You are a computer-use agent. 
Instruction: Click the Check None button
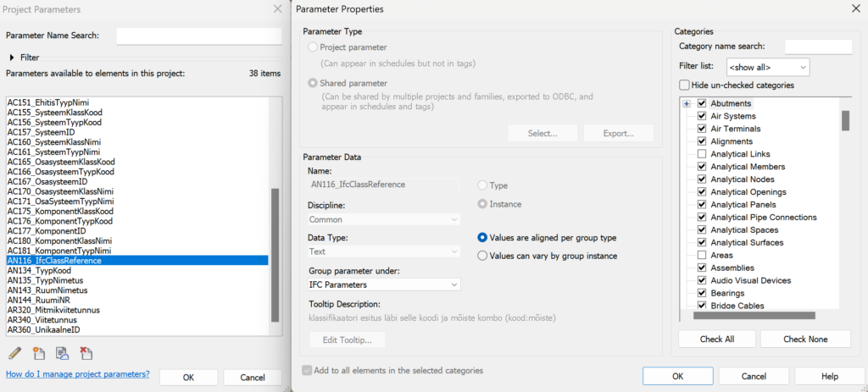(805, 339)
